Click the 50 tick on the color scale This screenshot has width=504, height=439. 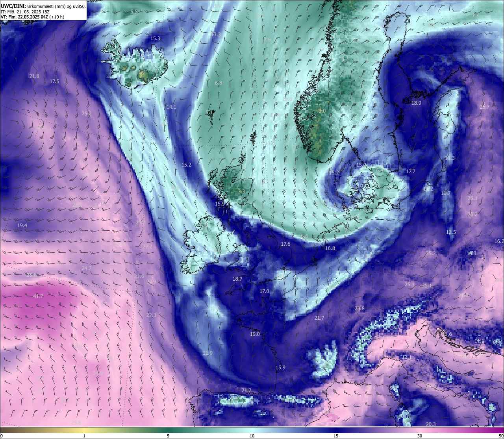pyautogui.click(x=501, y=436)
